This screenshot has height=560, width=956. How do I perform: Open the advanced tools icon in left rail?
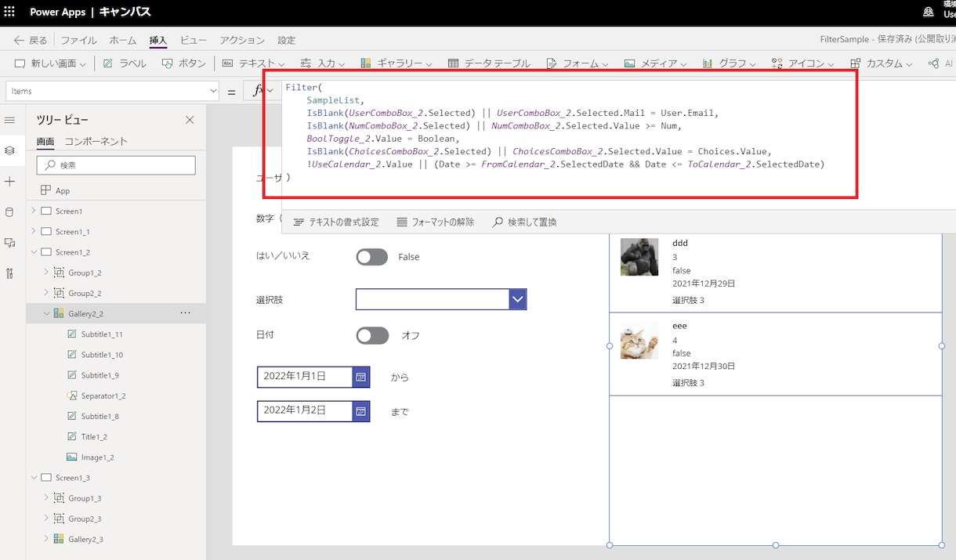pyautogui.click(x=9, y=273)
